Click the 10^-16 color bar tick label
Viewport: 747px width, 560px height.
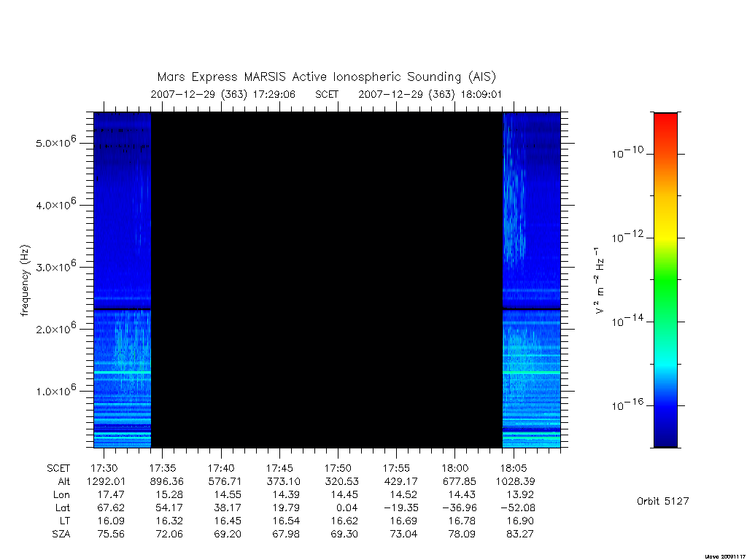coord(627,405)
